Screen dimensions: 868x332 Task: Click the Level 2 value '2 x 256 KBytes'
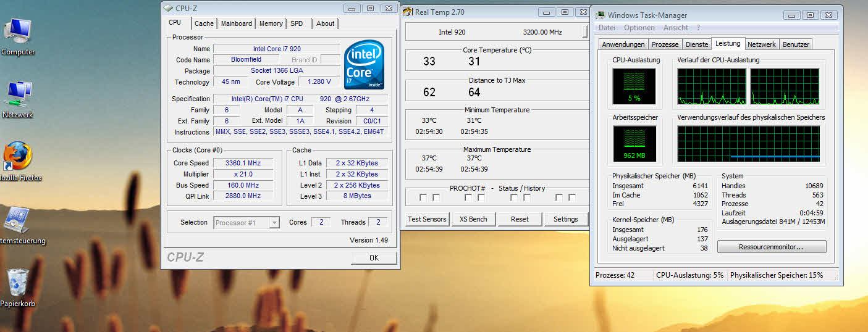click(357, 185)
